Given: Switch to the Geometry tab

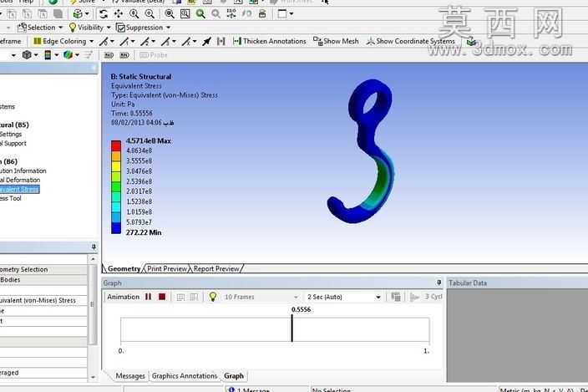Looking at the screenshot, I should 124,268.
